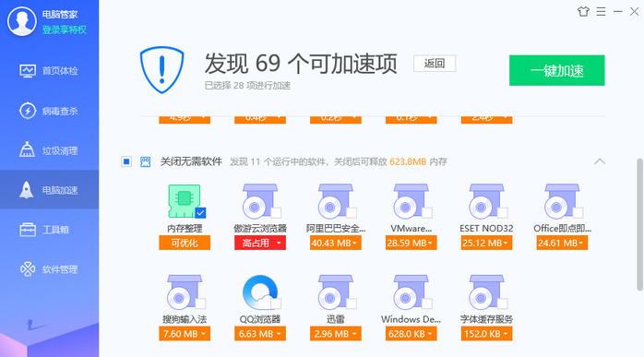Screen dimensions: 644x357
Task: Check the 傲游云浏览器 checkbox
Action: [276, 213]
